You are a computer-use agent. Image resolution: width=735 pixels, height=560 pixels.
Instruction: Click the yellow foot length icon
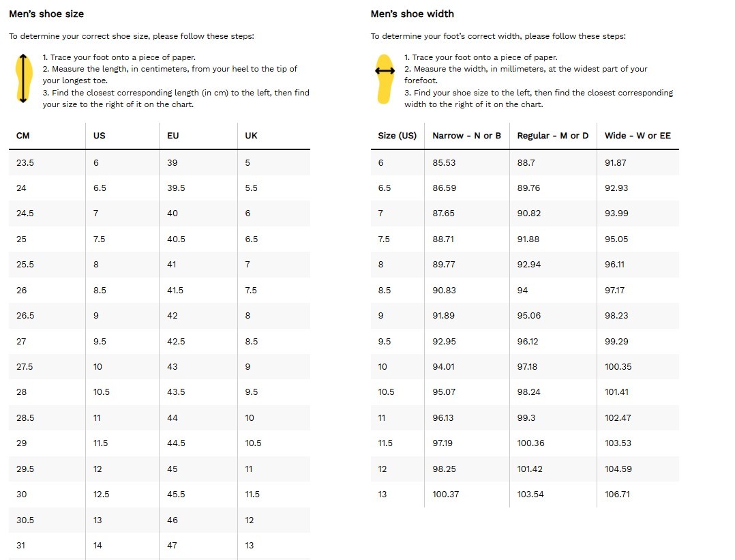point(23,79)
